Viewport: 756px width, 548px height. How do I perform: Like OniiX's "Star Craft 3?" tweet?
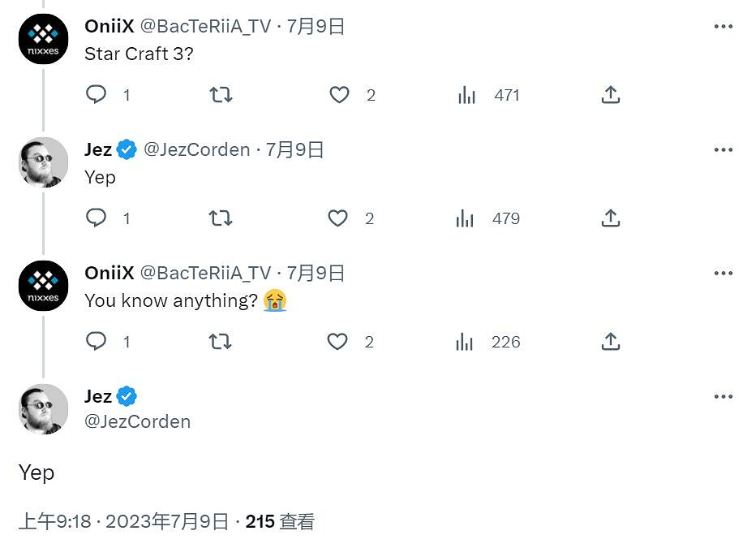339,94
